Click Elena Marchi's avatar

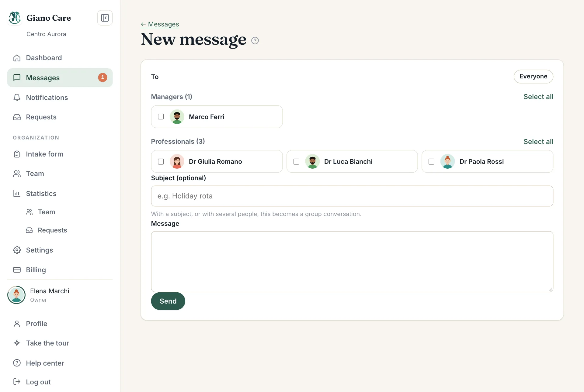[16, 295]
